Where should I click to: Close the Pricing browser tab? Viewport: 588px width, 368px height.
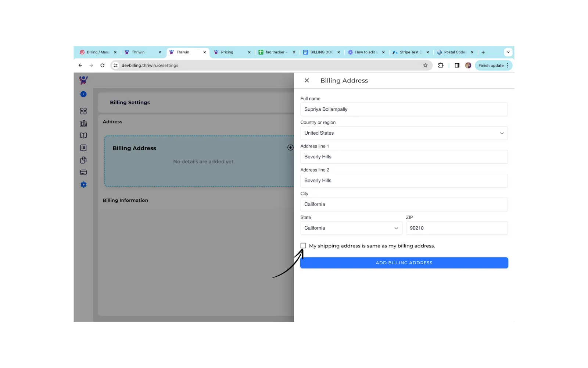click(x=249, y=52)
